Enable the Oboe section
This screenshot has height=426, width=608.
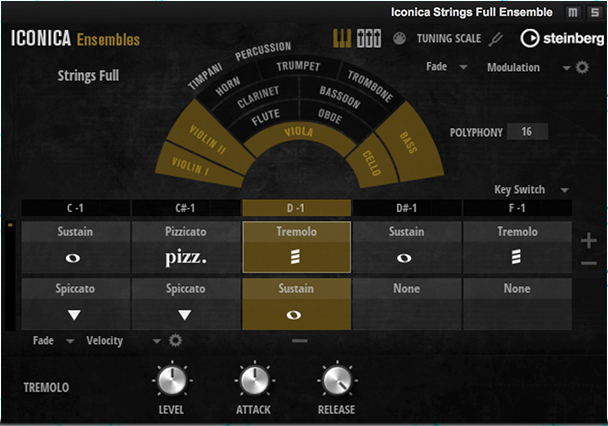[x=330, y=116]
